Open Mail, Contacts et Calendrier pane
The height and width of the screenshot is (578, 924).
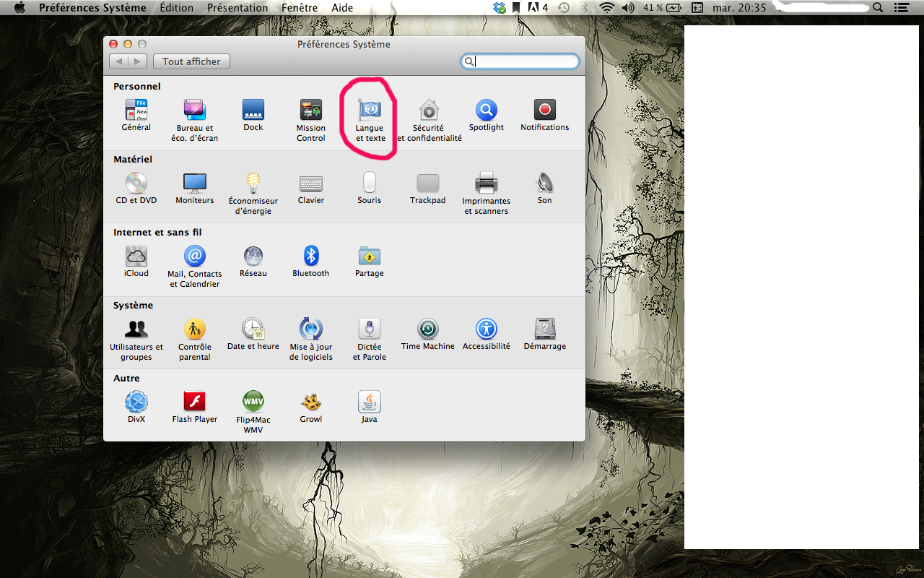pos(195,267)
